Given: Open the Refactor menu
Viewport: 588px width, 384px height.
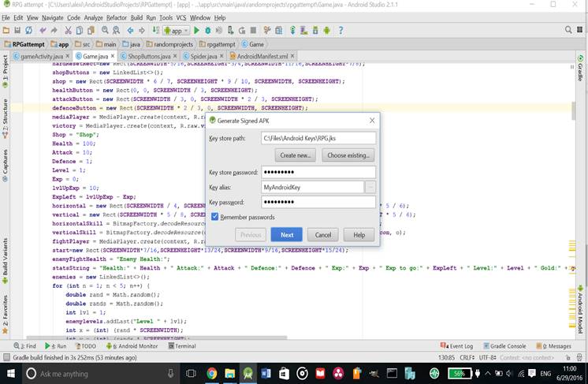Looking at the screenshot, I should (x=117, y=17).
